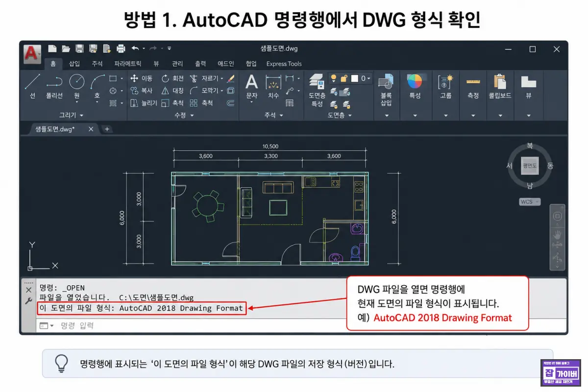Click the 3,300 dimension text

[x=271, y=156]
